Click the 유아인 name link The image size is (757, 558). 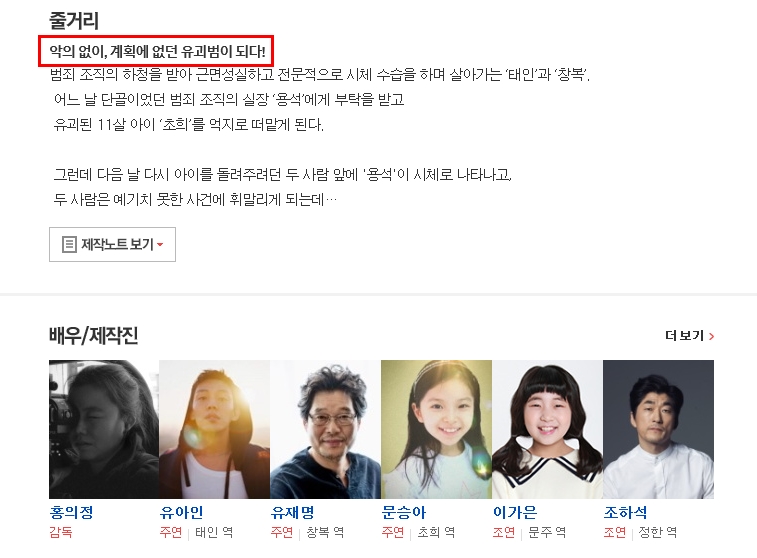tap(182, 512)
